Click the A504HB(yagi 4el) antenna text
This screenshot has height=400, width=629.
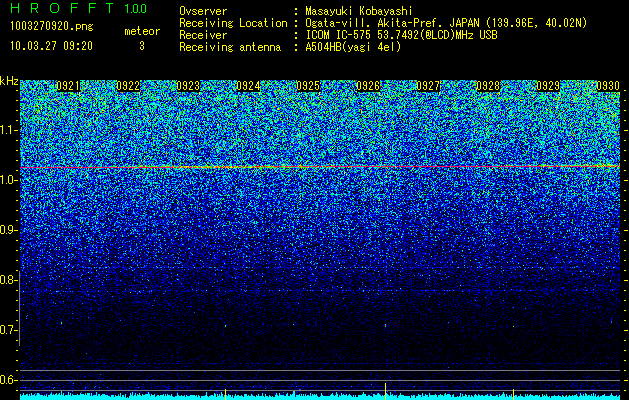pyautogui.click(x=353, y=47)
